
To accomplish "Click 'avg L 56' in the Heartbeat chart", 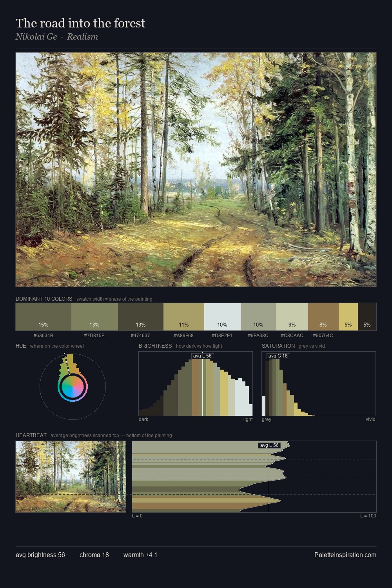I will click(x=269, y=445).
